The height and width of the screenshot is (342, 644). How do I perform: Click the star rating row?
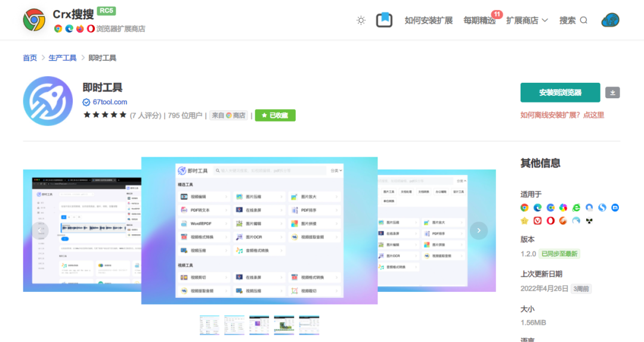tap(105, 115)
